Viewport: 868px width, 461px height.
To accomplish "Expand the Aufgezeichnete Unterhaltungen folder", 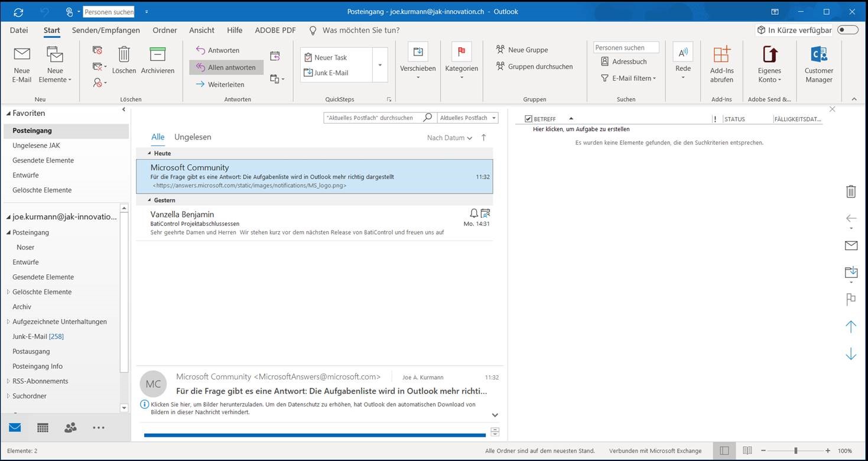I will click(8, 322).
